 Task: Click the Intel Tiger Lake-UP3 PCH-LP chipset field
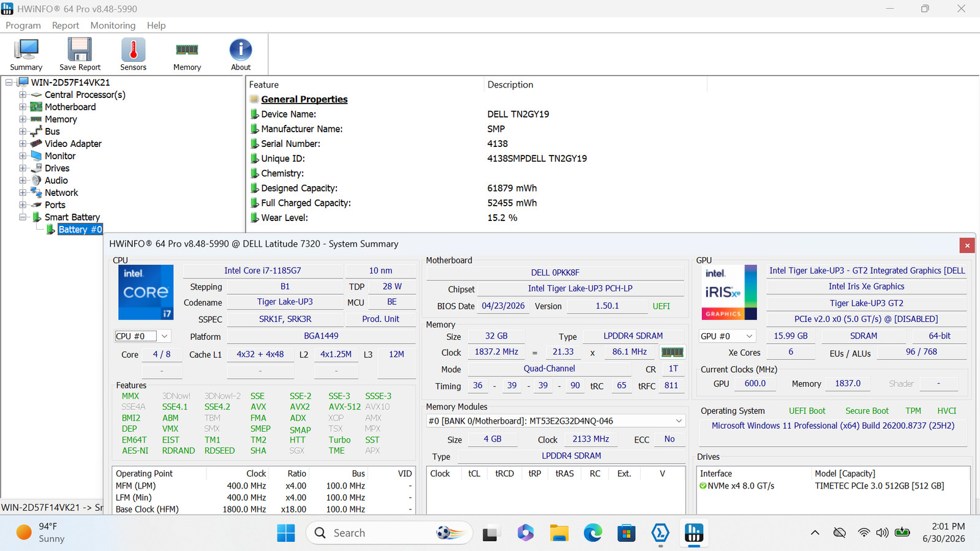[580, 288]
